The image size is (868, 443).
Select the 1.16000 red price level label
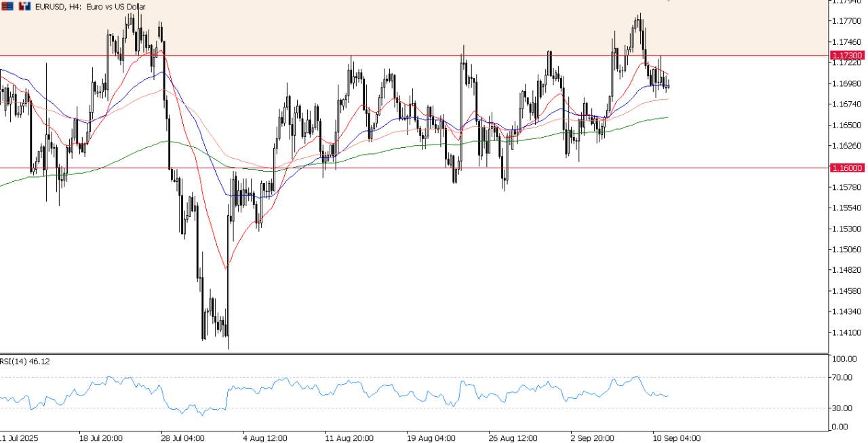point(846,168)
